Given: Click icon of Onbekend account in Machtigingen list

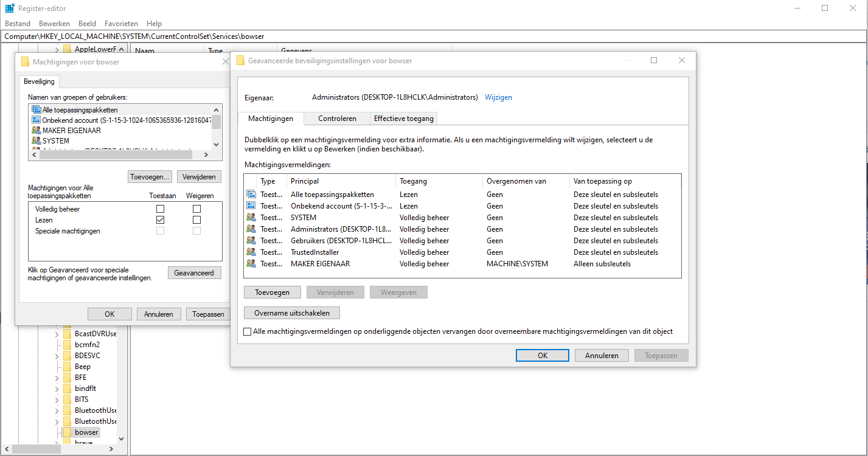Looking at the screenshot, I should click(36, 120).
